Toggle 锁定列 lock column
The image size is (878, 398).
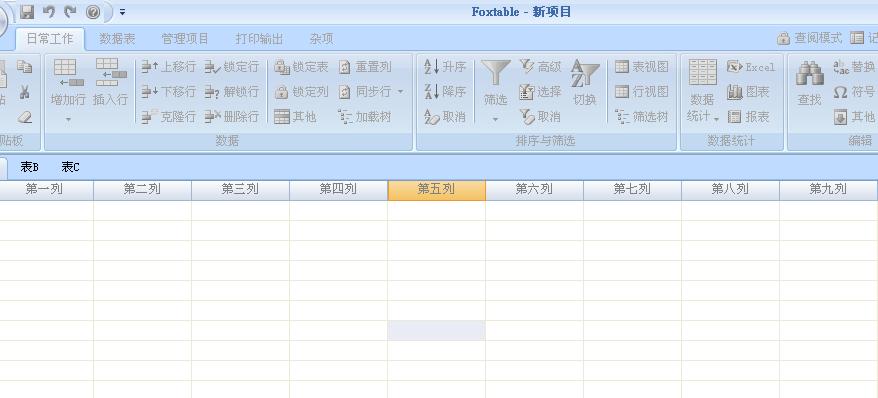coord(301,92)
